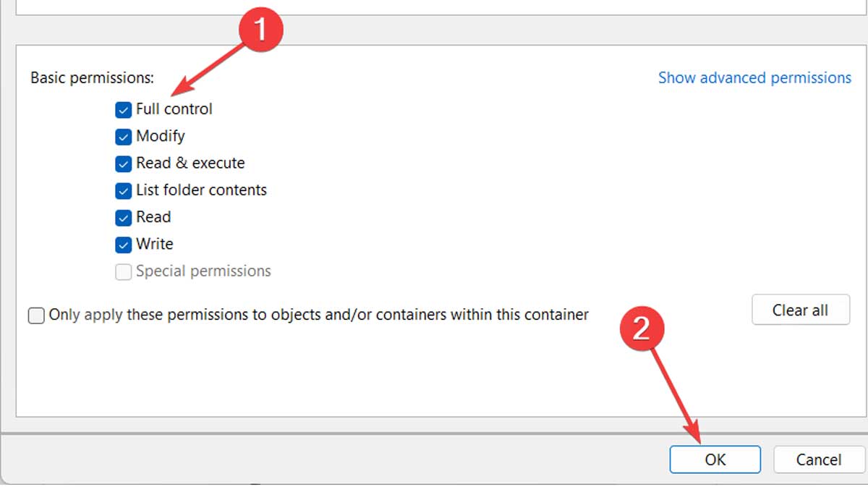Enable List folder contents permission
Screen dimensions: 868x487
click(x=123, y=190)
